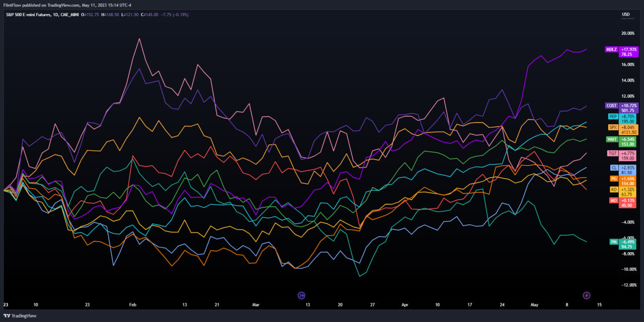The width and height of the screenshot is (644, 322).
Task: Click the COST +10.72% value tag
Action: click(x=628, y=108)
